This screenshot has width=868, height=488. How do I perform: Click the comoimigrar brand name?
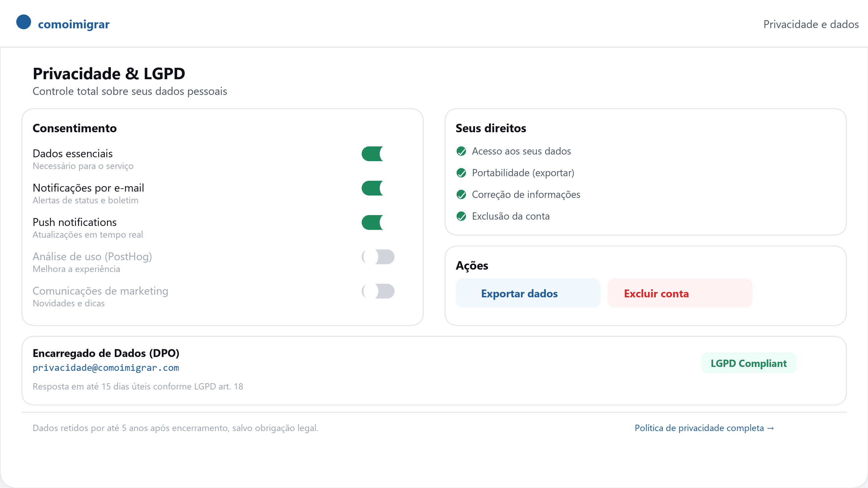tap(74, 24)
